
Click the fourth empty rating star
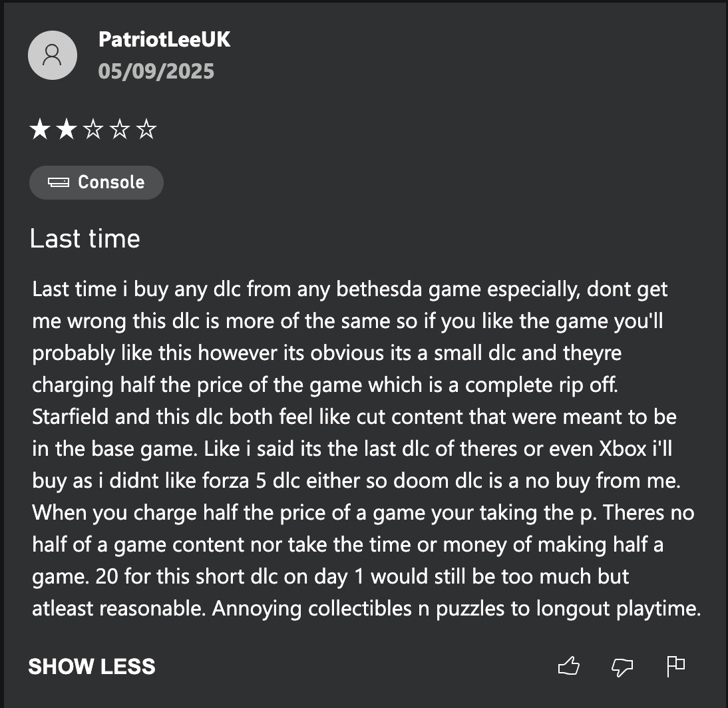point(120,129)
